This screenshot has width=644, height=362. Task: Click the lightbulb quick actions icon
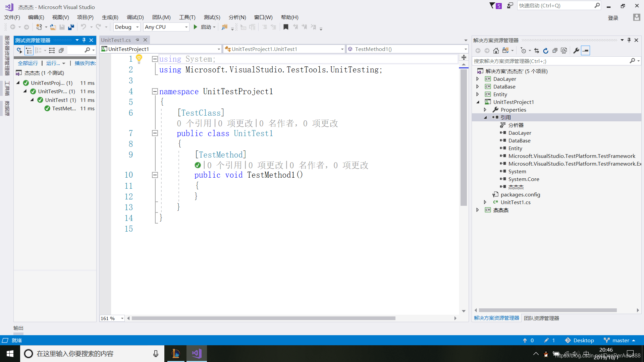(139, 59)
